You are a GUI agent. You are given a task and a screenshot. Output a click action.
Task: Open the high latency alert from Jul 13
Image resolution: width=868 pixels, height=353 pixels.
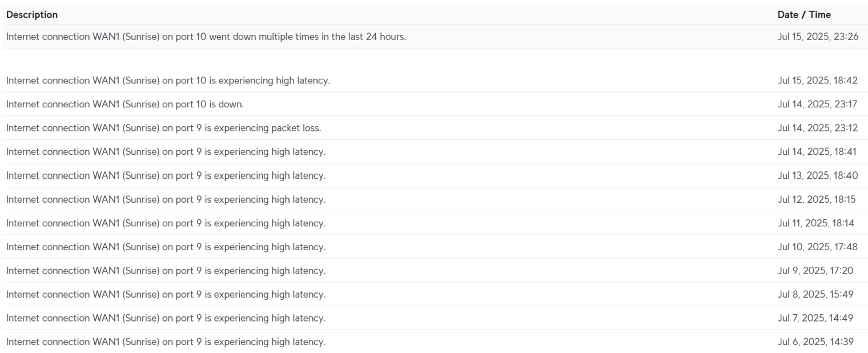tap(166, 176)
